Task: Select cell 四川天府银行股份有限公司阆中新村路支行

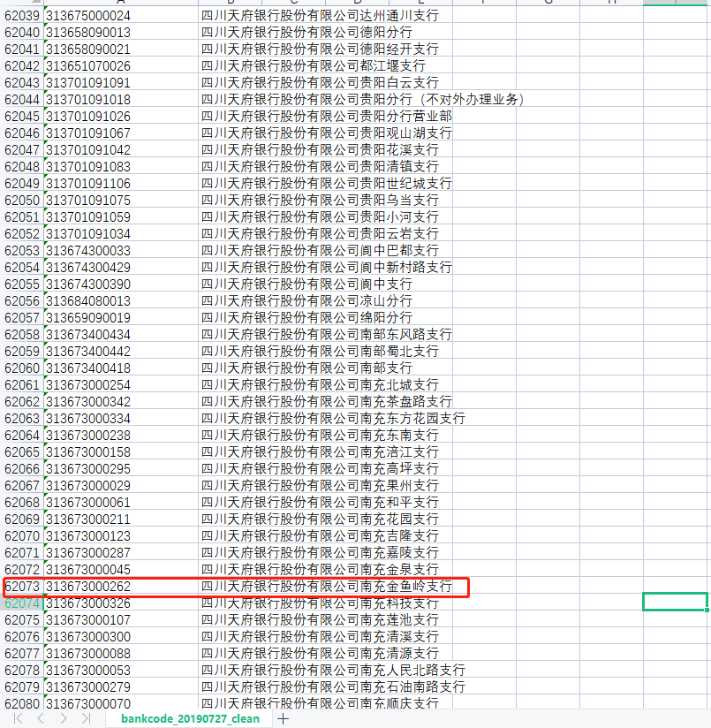Action: click(x=326, y=268)
